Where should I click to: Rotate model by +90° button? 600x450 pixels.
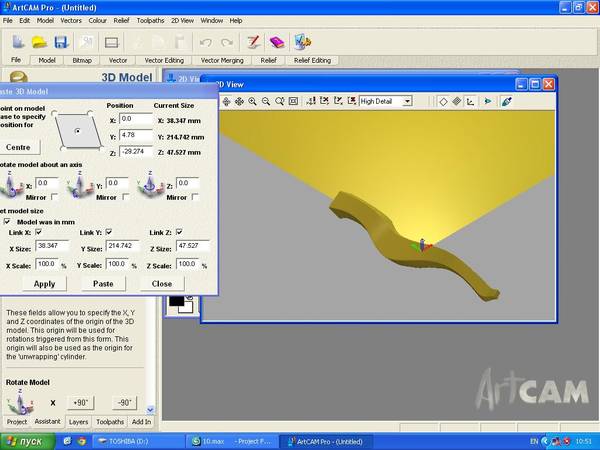point(80,403)
